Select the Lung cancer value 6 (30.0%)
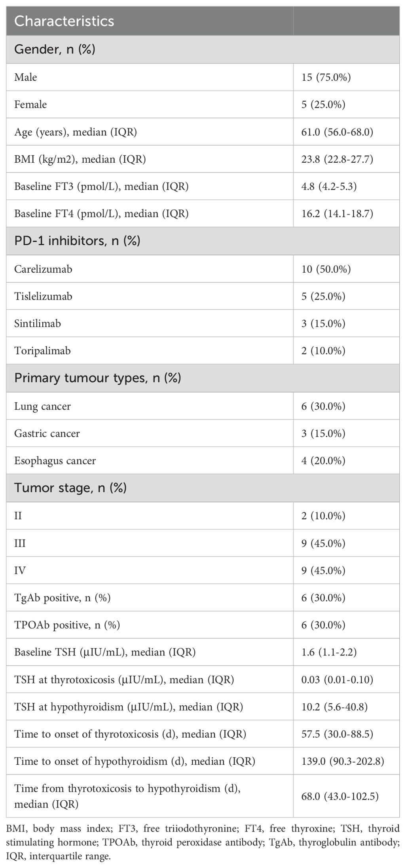 tap(323, 406)
